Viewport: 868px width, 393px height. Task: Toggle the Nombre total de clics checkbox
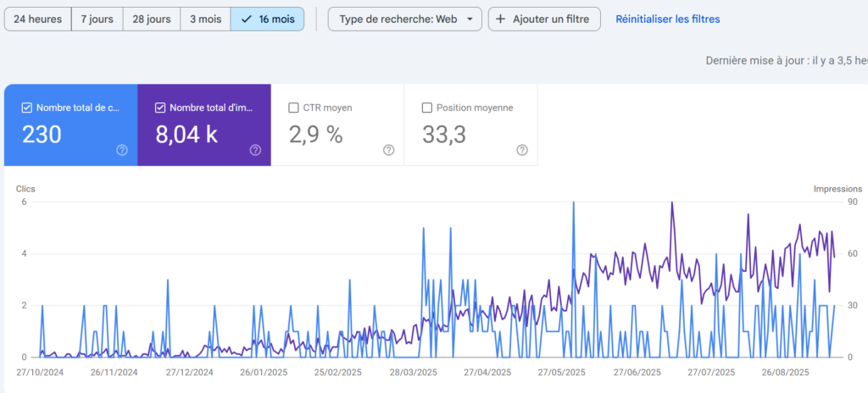27,108
